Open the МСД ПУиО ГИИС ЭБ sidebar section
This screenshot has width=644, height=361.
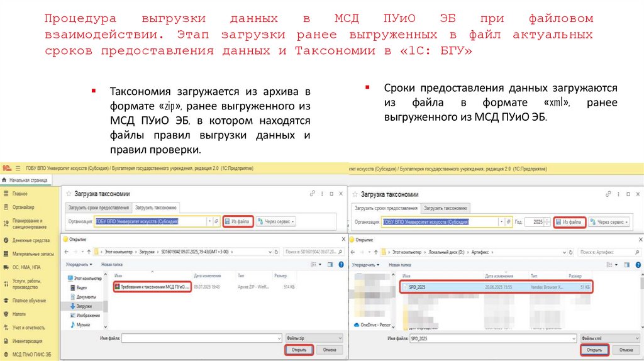31,355
